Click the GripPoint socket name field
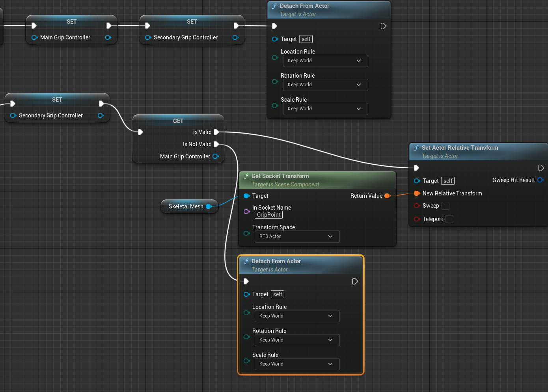The height and width of the screenshot is (392, 548). coord(269,215)
